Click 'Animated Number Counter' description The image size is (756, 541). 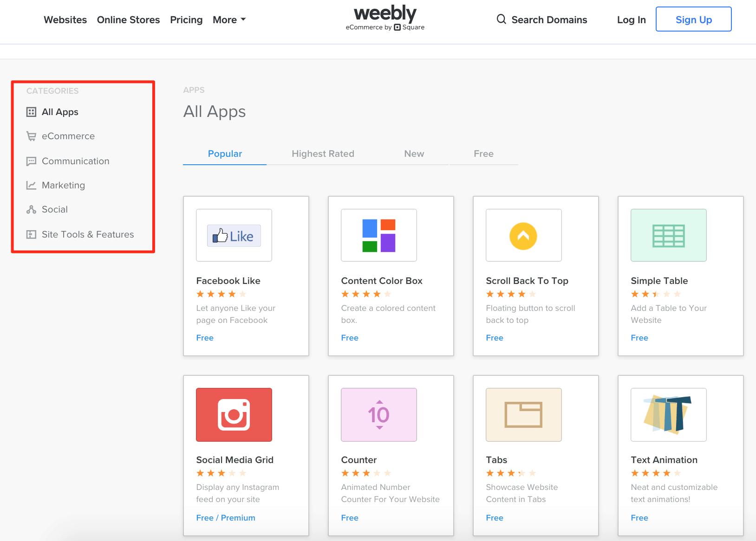coord(390,493)
